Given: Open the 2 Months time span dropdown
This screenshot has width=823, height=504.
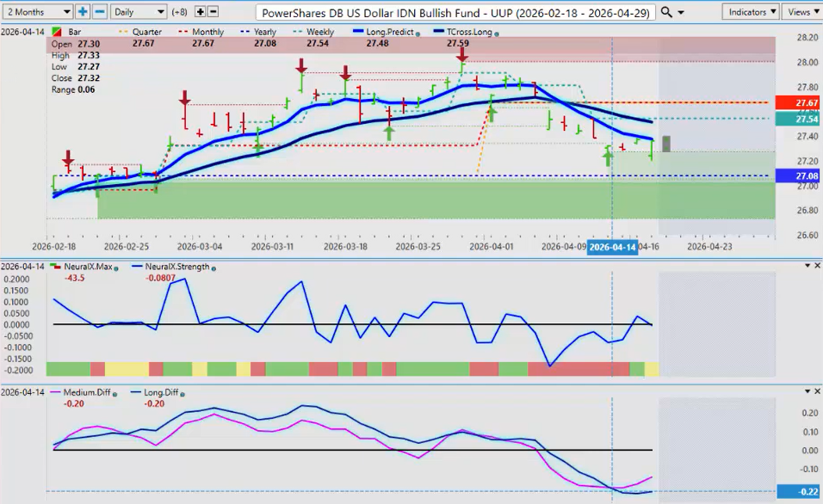Looking at the screenshot, I should [37, 12].
